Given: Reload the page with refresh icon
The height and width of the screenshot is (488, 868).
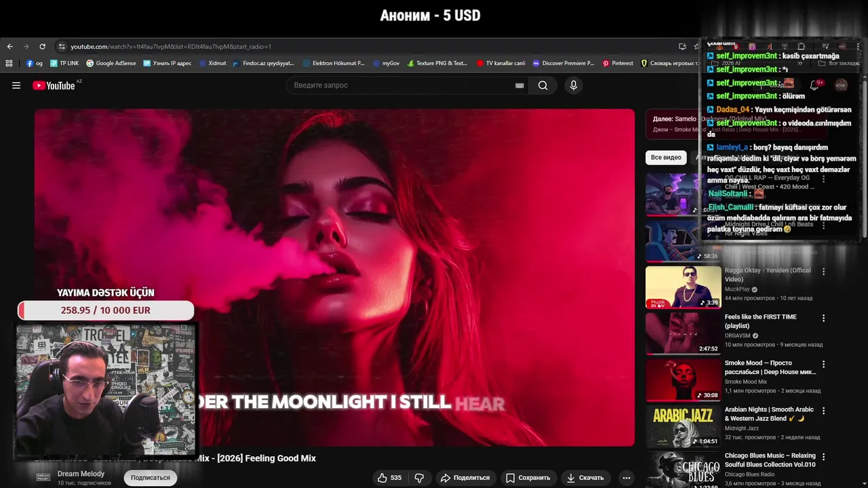Looking at the screenshot, I should (x=42, y=47).
